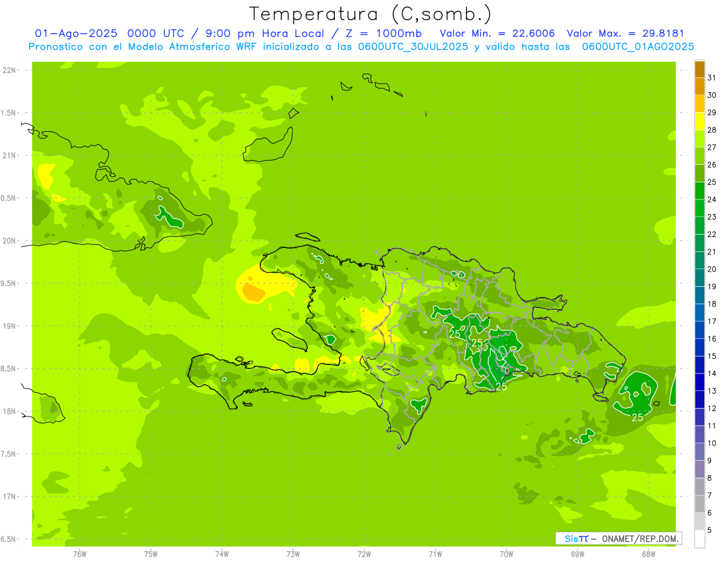Click the '69W' longitude label
This screenshot has width=728, height=562.
tap(578, 554)
